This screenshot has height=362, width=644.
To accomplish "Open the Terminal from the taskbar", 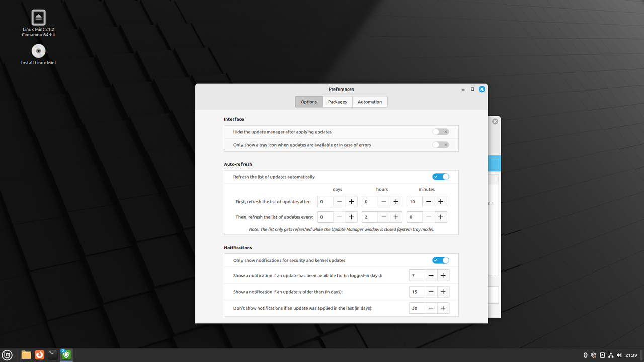I will 52,355.
